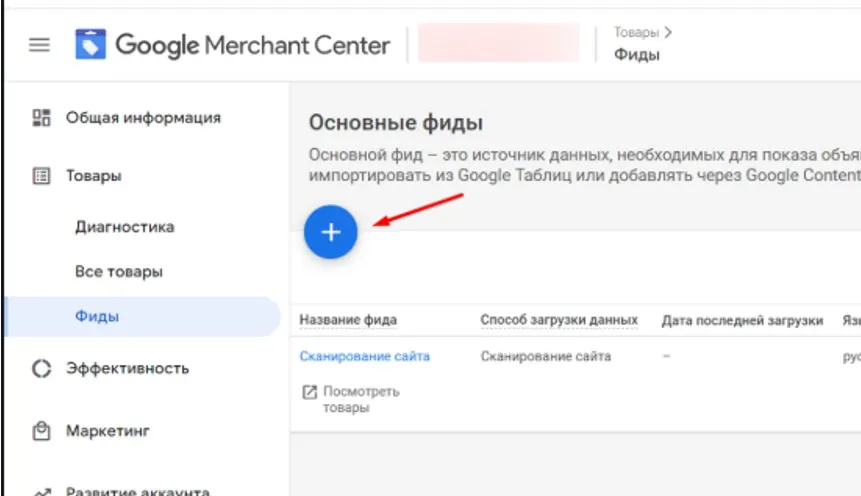Click the Фиды page title in header

[636, 55]
